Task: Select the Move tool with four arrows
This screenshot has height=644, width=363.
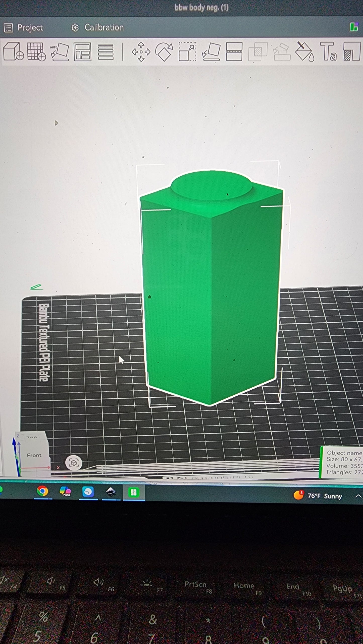Action: (x=141, y=52)
